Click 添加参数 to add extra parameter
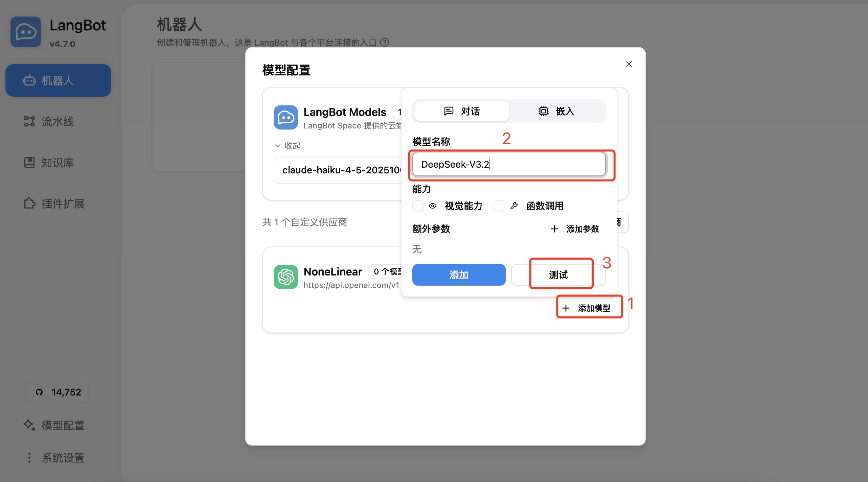The image size is (868, 482). pos(575,229)
